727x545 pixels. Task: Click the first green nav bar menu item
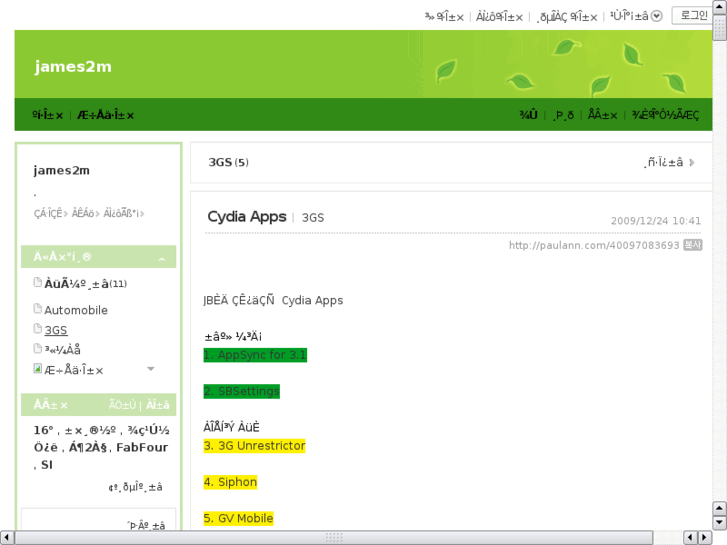click(x=47, y=115)
